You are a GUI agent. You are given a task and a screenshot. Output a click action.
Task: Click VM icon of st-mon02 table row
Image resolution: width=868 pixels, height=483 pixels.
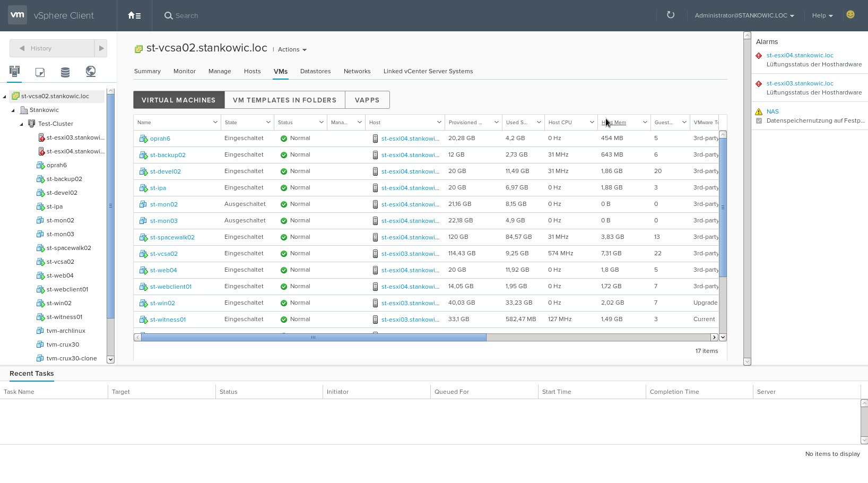coord(143,204)
